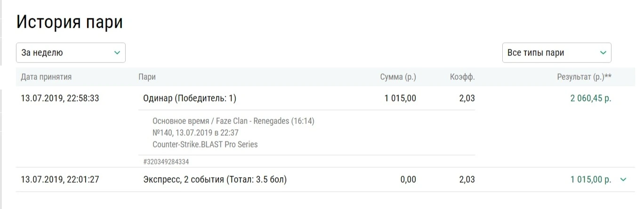The height and width of the screenshot is (209, 644).
Task: Click the chevron arrow in 'Все типы пари' box
Action: [603, 53]
